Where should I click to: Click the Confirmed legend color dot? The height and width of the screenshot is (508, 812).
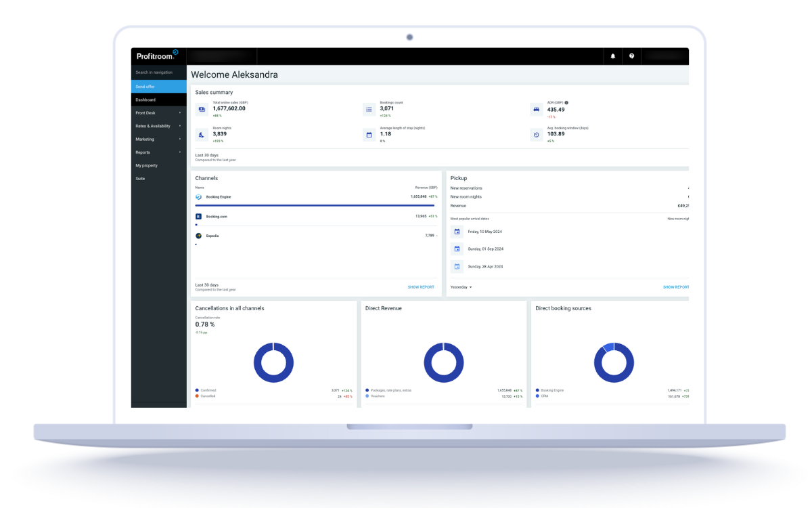tap(197, 390)
